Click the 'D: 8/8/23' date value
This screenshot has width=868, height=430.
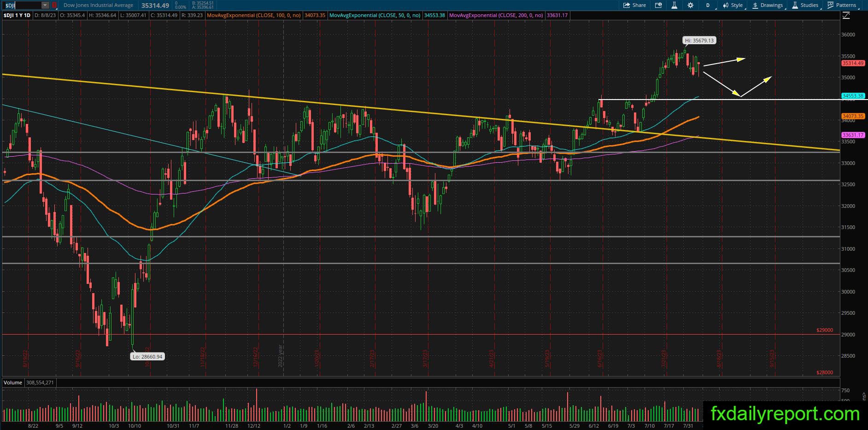[x=45, y=15]
